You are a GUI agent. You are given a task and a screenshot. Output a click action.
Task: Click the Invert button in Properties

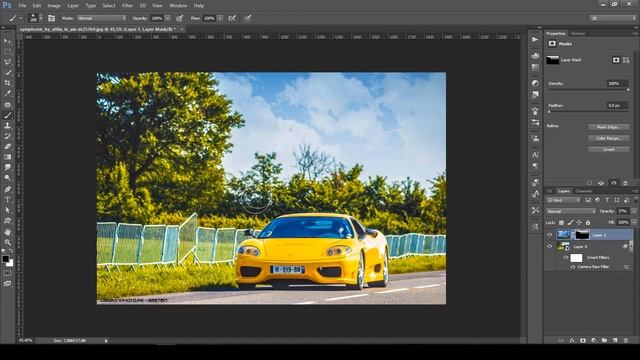[x=609, y=149]
